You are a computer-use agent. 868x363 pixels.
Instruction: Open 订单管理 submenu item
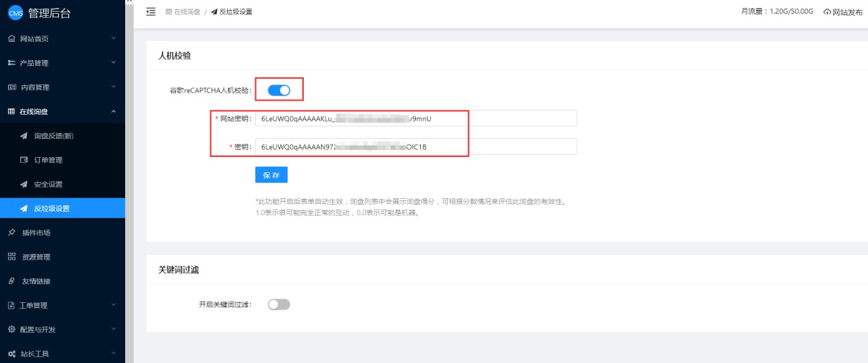[62, 160]
